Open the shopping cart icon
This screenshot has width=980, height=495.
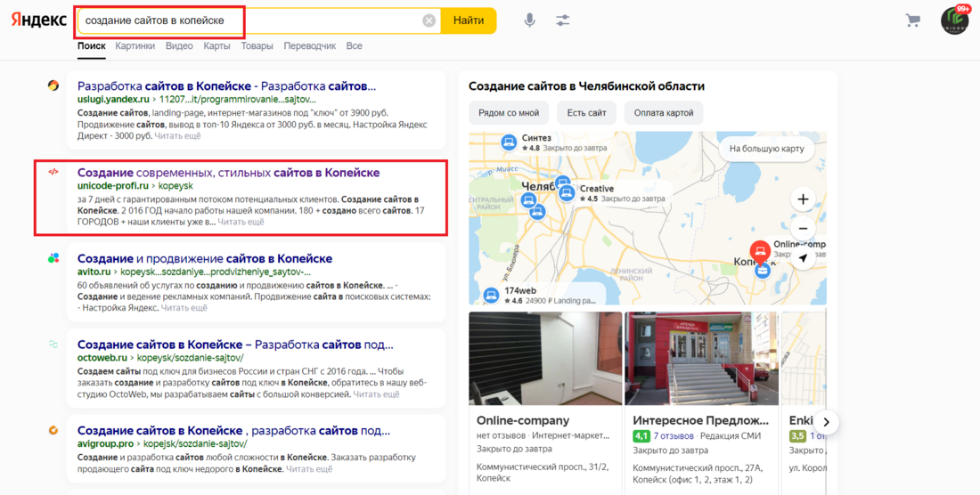point(912,20)
